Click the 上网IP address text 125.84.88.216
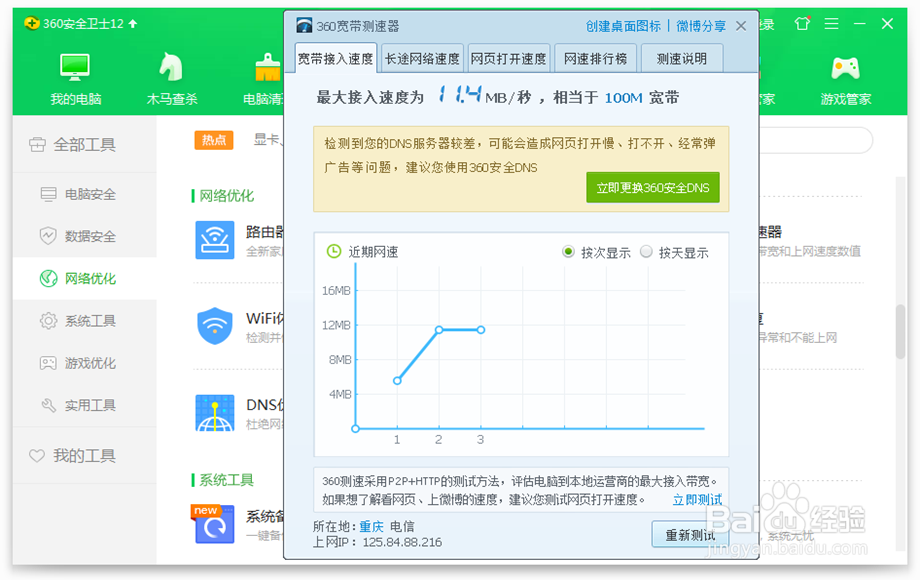Screen dimensions: 920x580 402,542
